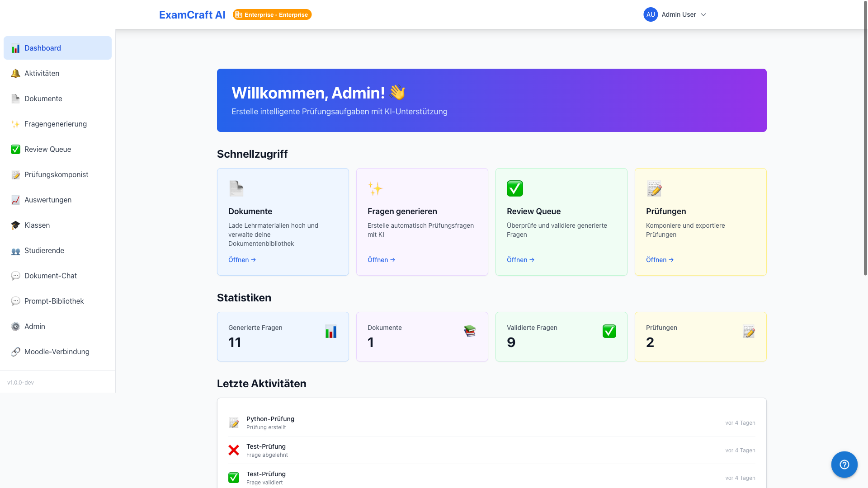
Task: Click the green check icon beside Frage validiert
Action: tap(234, 478)
